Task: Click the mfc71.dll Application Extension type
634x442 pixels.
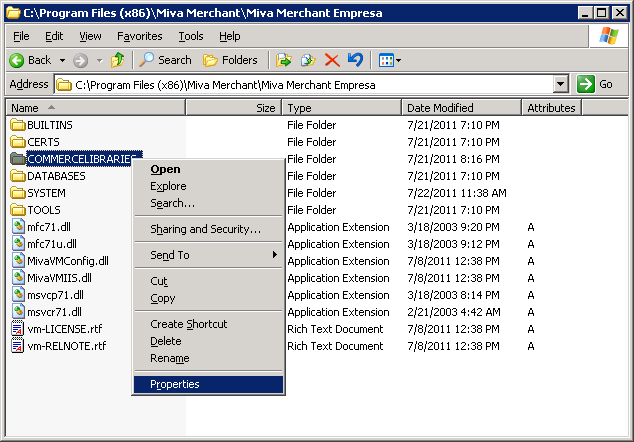Action: coord(338,227)
